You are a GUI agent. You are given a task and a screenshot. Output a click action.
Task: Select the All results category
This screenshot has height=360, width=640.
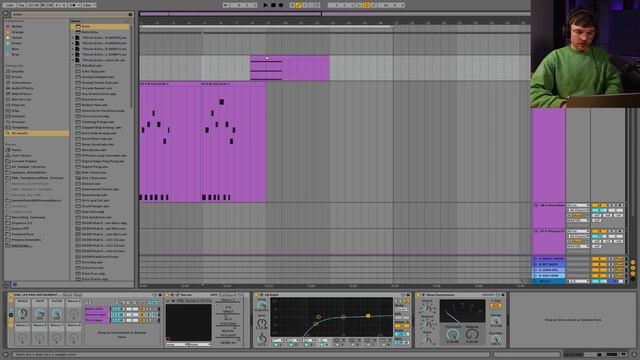pyautogui.click(x=36, y=133)
